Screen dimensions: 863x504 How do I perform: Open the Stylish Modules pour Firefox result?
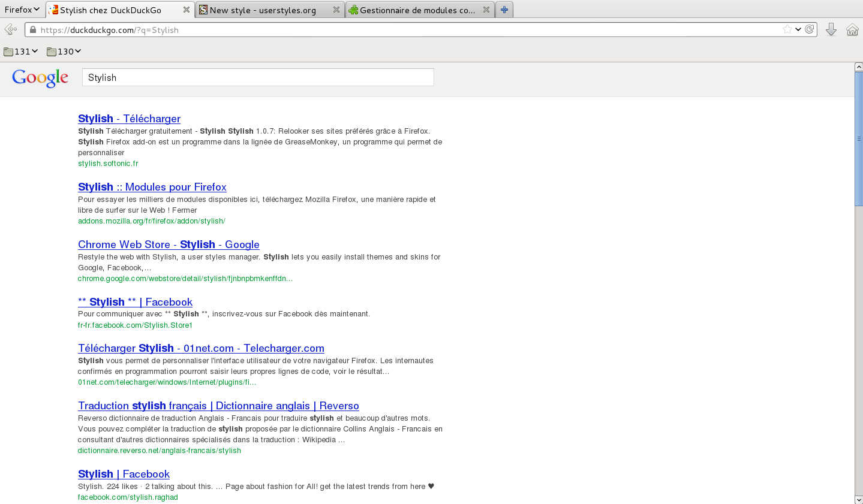(152, 187)
